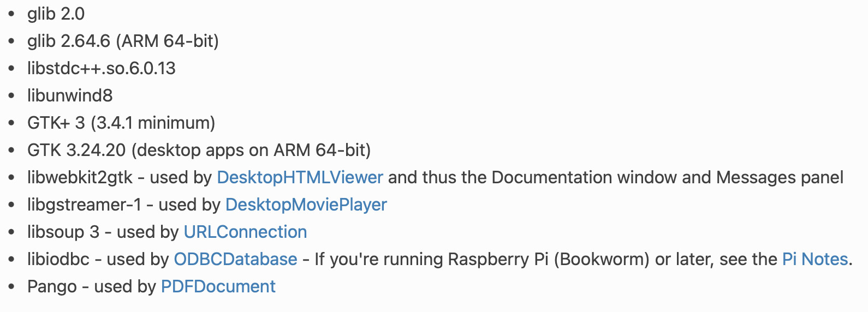This screenshot has width=868, height=312.
Task: Click the 'Documentation window and Messages panel' text
Action: tap(667, 177)
